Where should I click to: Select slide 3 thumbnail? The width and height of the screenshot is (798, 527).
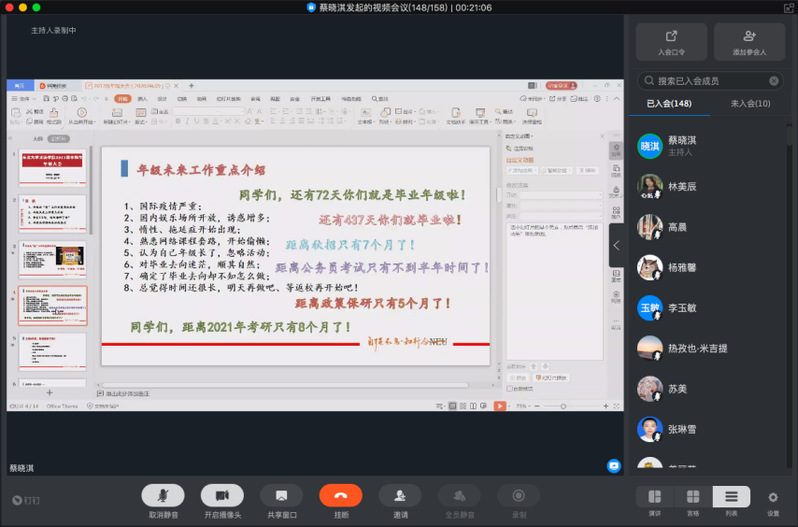tap(52, 259)
